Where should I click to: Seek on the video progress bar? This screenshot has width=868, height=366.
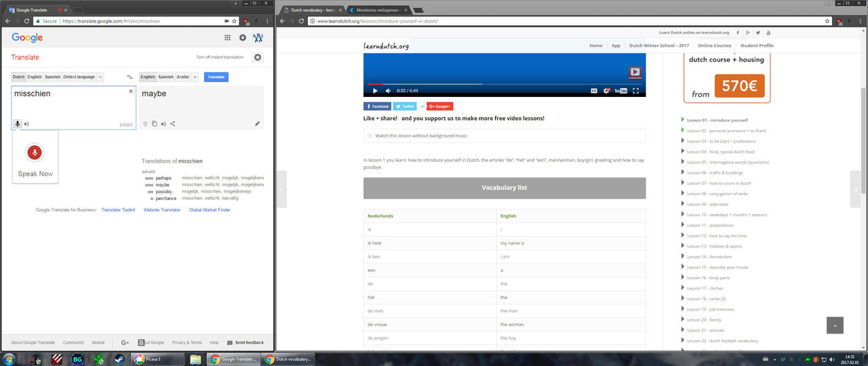tap(505, 84)
